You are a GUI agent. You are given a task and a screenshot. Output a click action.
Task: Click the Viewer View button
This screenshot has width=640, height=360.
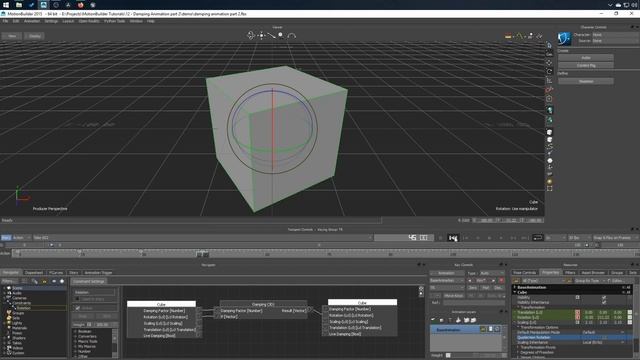tap(12, 36)
